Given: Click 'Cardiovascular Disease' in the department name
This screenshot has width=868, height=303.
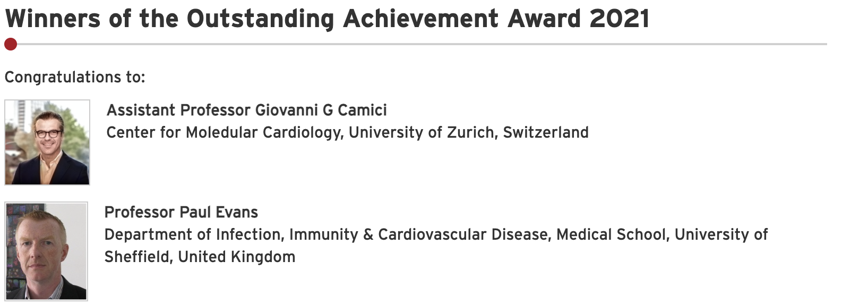Looking at the screenshot, I should point(464,234).
